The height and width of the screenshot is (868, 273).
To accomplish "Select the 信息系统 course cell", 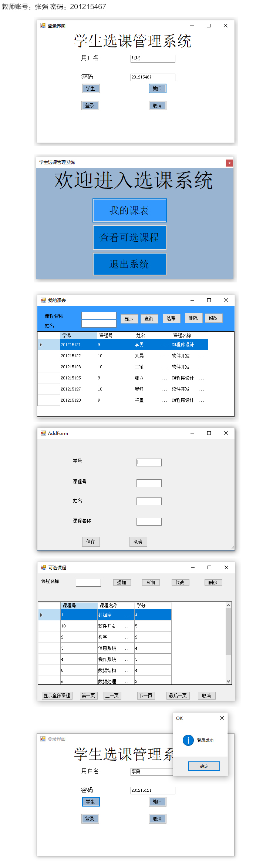I will click(115, 648).
